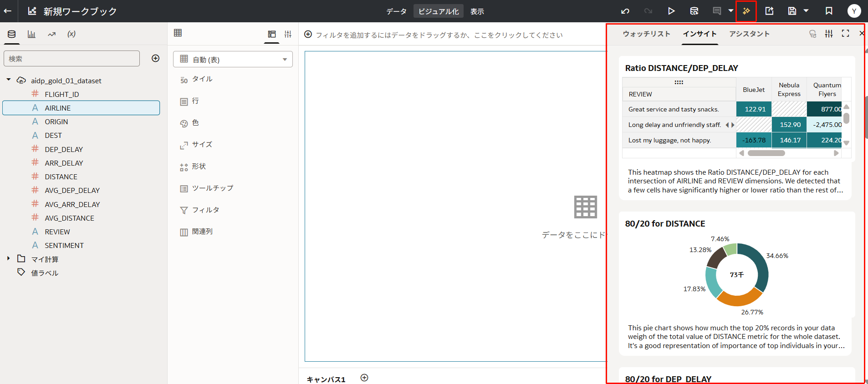
Task: Open the user avatar Y menu
Action: pyautogui.click(x=854, y=11)
